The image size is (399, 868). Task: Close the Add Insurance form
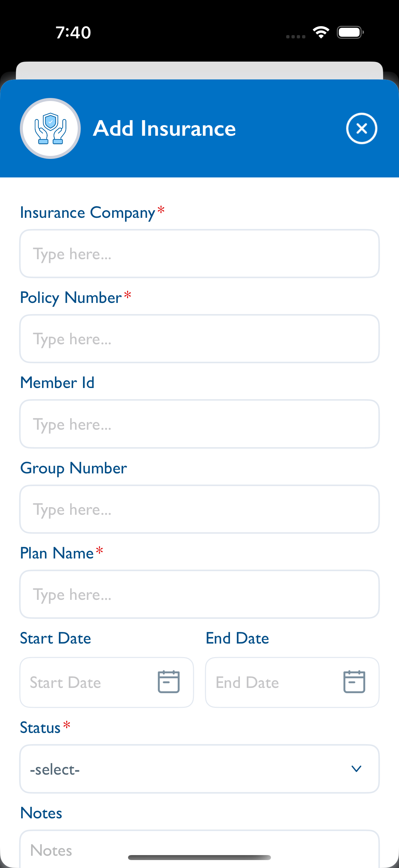click(x=361, y=128)
